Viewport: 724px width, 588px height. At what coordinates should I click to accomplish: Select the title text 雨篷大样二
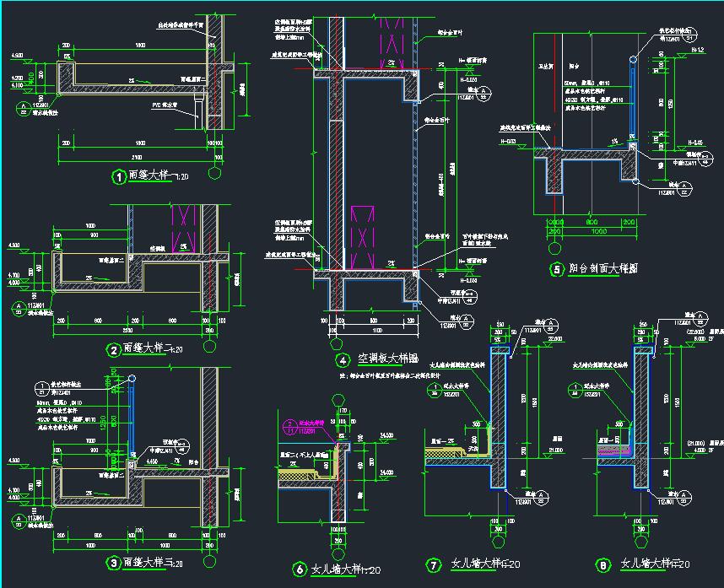click(x=146, y=348)
